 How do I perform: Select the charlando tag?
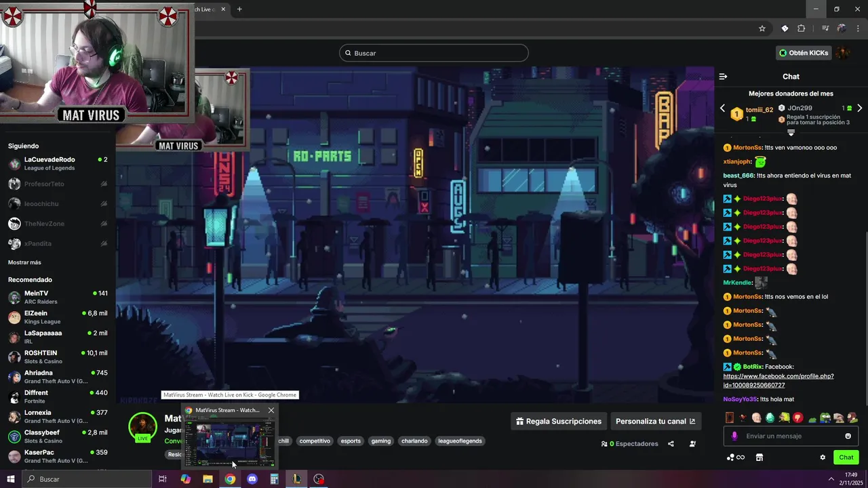pos(414,441)
